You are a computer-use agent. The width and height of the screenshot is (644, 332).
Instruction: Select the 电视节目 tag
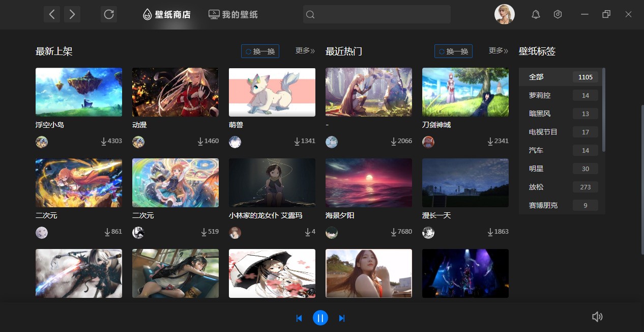560,132
